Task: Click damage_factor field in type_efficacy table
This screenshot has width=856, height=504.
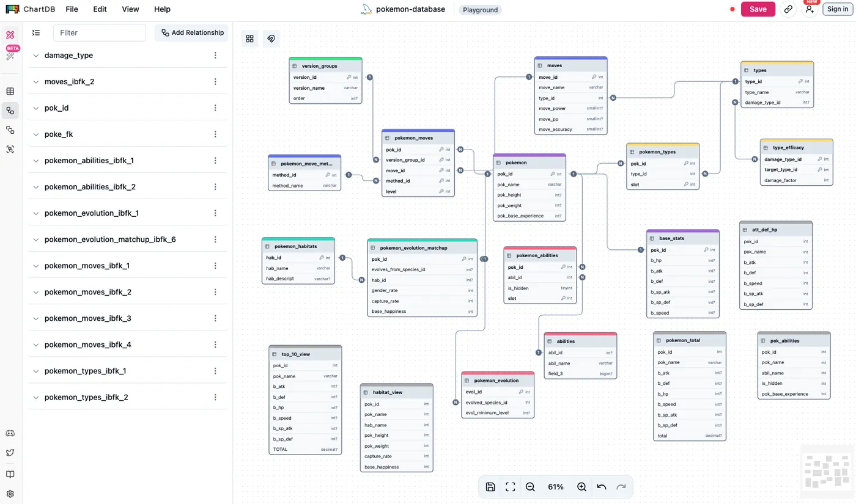Action: click(797, 180)
